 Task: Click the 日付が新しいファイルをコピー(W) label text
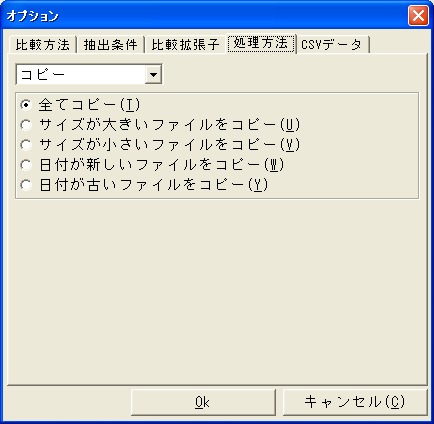161,165
